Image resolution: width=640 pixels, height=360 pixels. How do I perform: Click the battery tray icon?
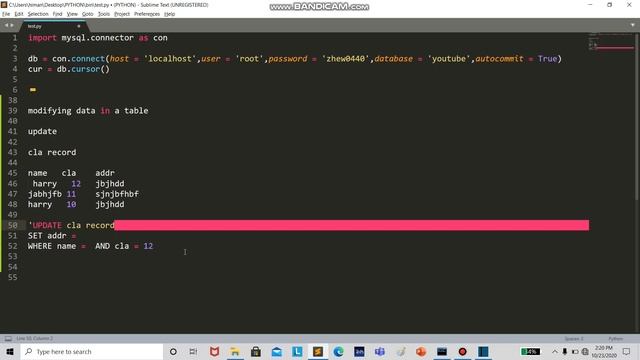(x=575, y=351)
